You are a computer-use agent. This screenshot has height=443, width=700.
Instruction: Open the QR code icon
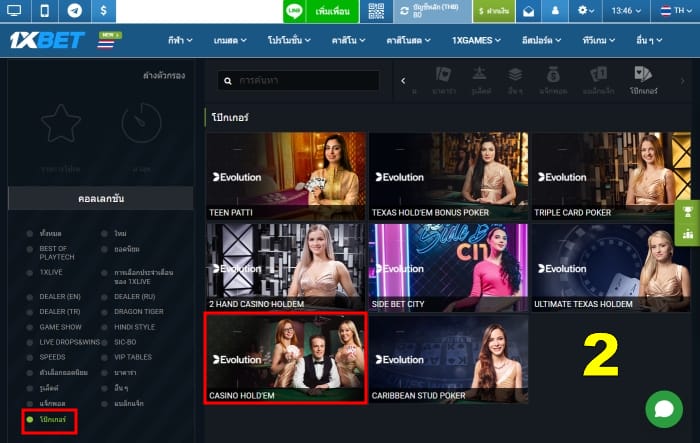pos(376,11)
